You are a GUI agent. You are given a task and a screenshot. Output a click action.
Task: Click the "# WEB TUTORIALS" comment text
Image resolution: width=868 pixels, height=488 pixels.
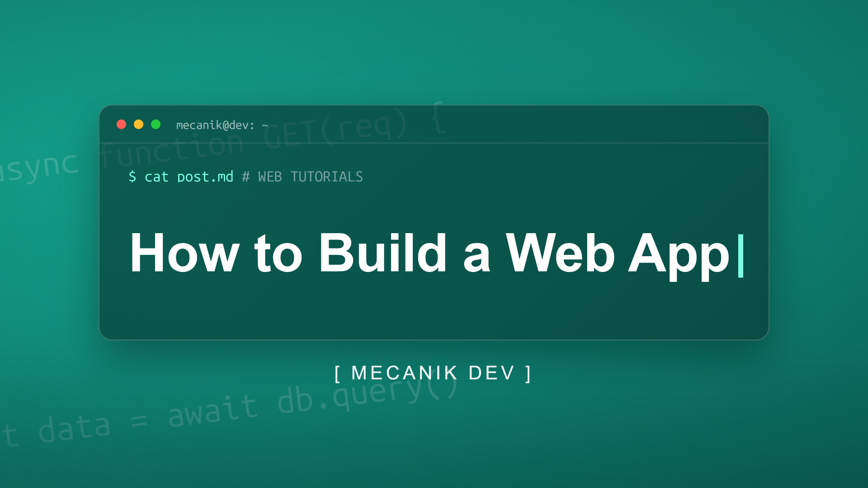tap(302, 177)
